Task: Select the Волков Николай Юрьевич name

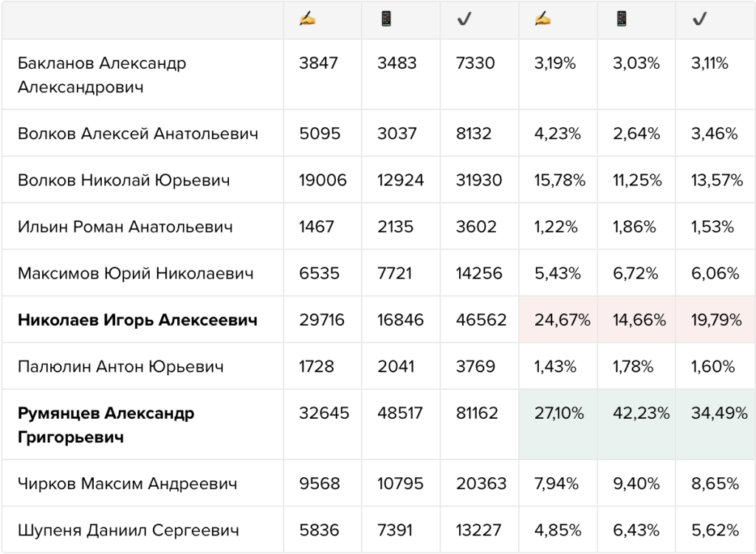Action: 124,180
